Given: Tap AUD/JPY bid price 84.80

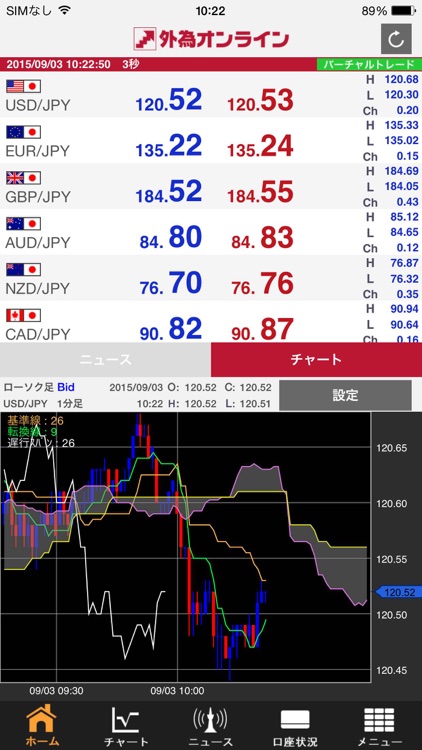Looking at the screenshot, I should (171, 238).
